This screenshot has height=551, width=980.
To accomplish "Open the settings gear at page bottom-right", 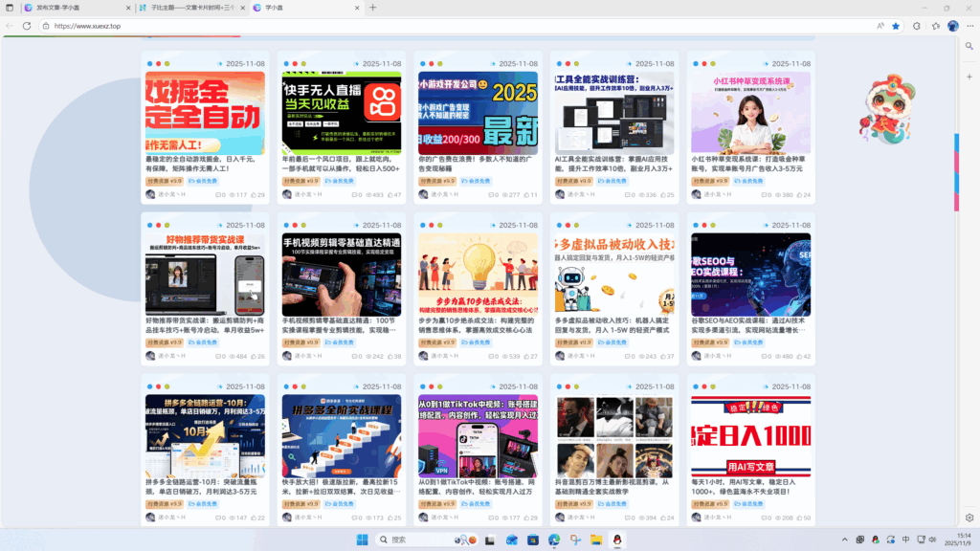I will pyautogui.click(x=969, y=518).
